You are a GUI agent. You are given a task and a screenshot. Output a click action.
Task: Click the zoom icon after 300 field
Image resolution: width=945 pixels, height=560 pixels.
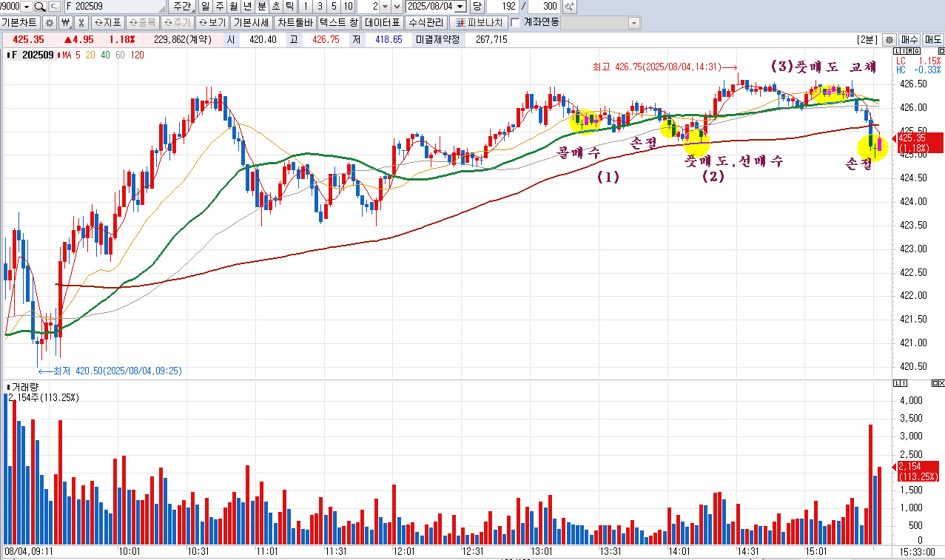point(569,7)
